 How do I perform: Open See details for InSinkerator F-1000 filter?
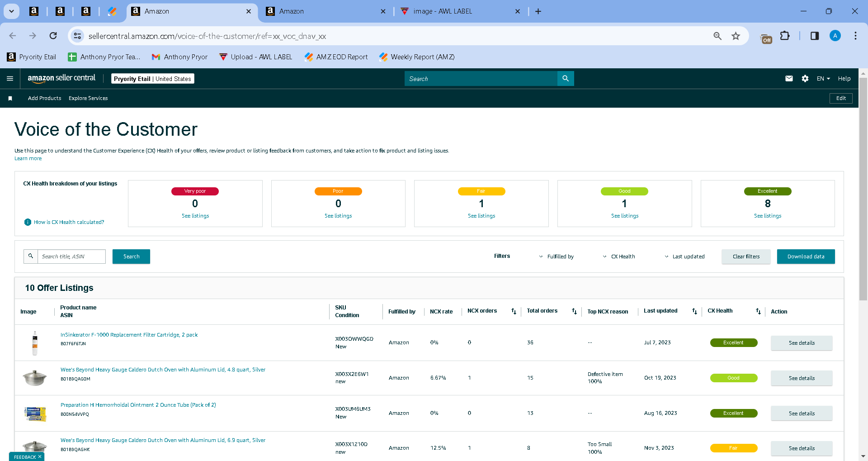pyautogui.click(x=802, y=343)
